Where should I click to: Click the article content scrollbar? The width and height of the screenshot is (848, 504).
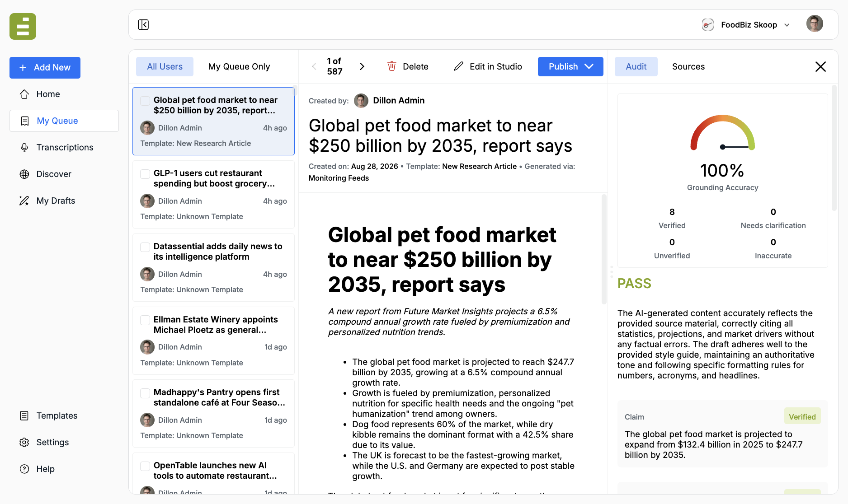(x=604, y=249)
